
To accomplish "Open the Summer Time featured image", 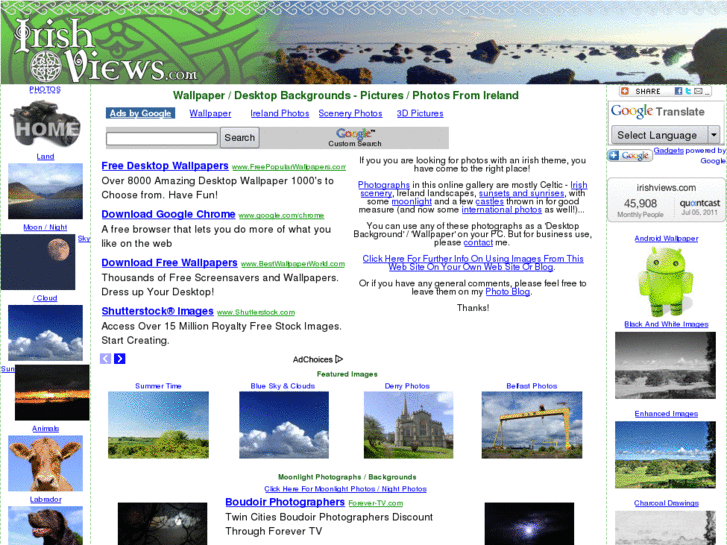I will 159,425.
